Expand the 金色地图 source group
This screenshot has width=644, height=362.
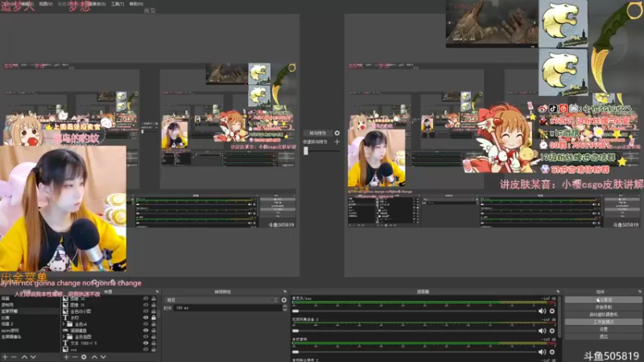point(64,337)
